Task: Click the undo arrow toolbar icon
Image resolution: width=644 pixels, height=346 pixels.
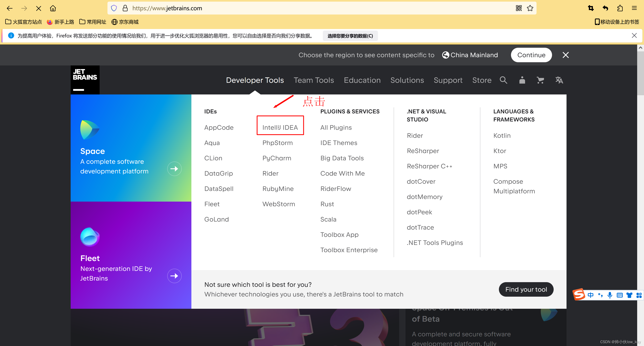Action: 605,8
